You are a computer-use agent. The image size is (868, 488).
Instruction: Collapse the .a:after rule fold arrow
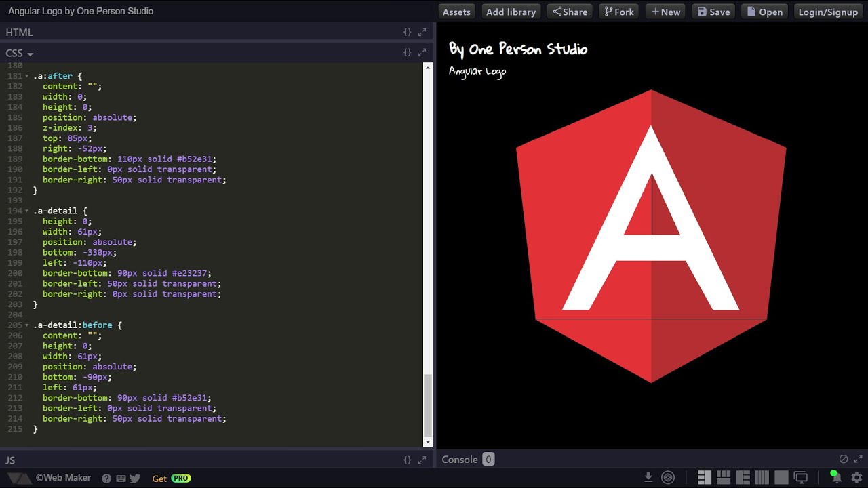pyautogui.click(x=27, y=76)
